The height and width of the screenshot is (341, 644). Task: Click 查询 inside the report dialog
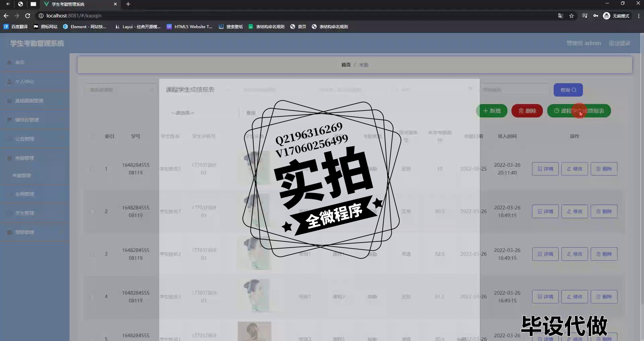point(251,113)
